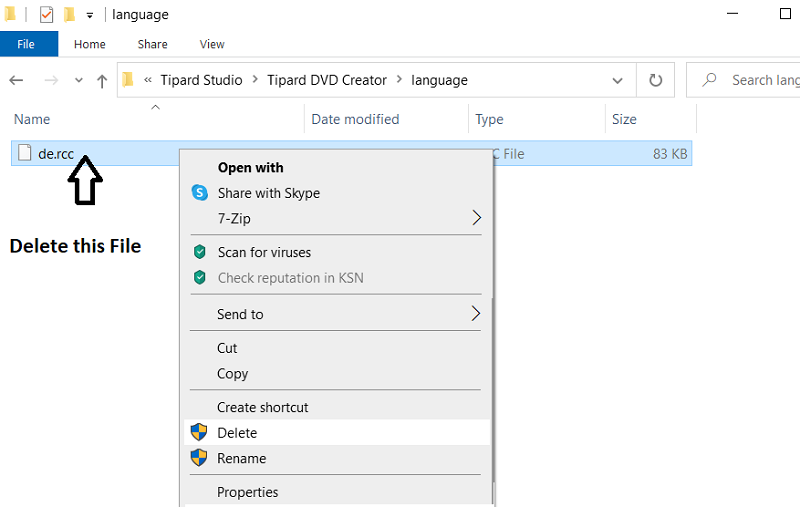Screen dimensions: 800x507
Task: Open the File ribbon tab
Action: point(27,44)
